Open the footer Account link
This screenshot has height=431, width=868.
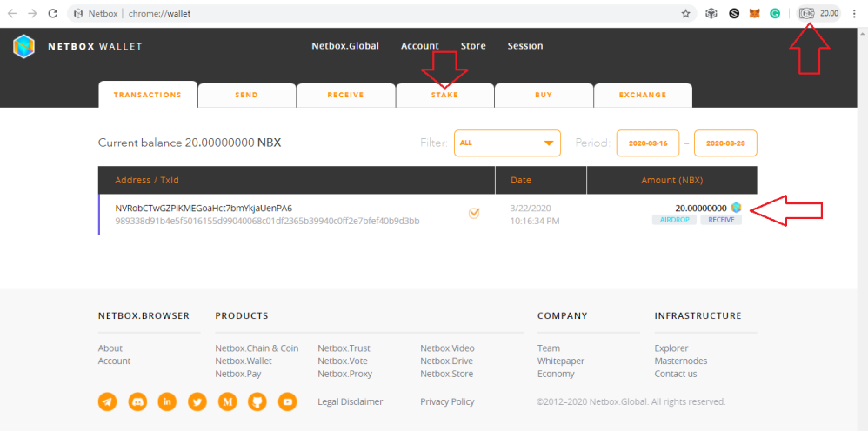[114, 361]
